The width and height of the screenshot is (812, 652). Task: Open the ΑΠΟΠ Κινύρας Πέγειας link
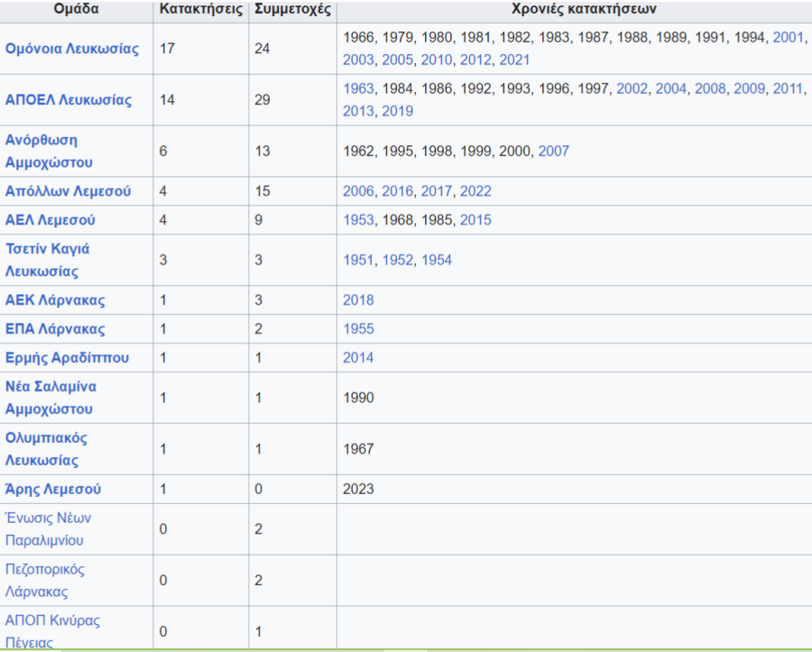click(52, 631)
